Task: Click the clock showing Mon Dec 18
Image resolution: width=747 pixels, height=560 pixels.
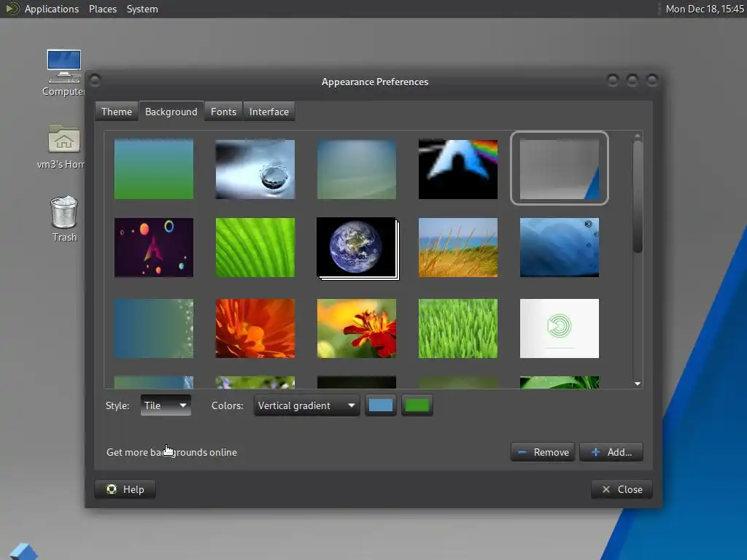Action: tap(705, 9)
